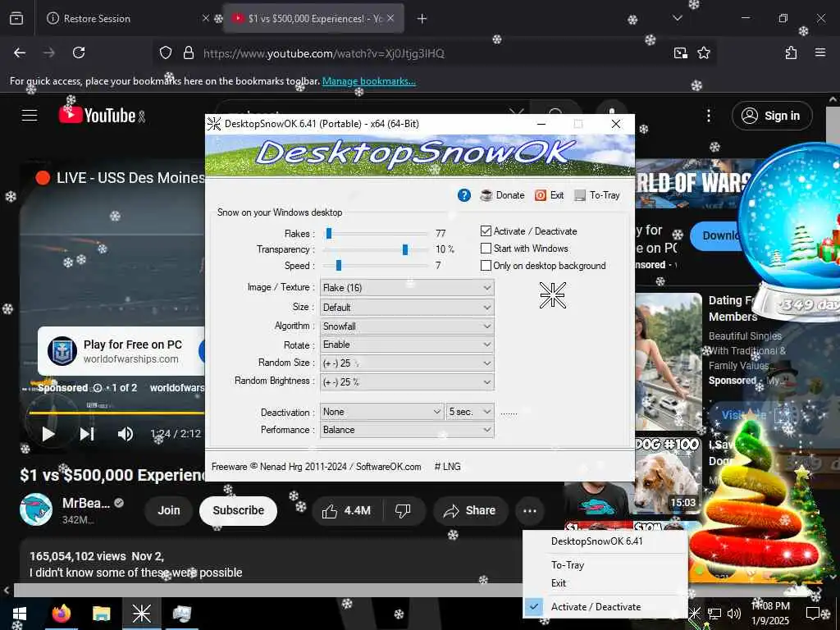Send DesktopSnowOK To-Tray via toolbar button
The image size is (840, 630).
click(x=597, y=195)
